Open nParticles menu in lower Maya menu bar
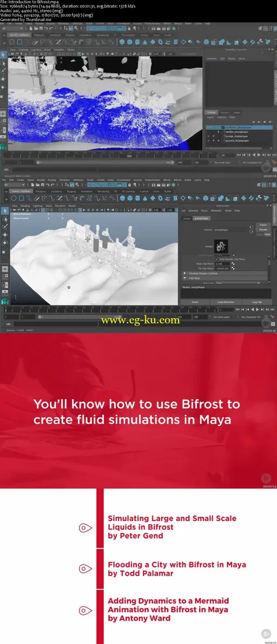This screenshot has width=277, height=644. [78, 180]
